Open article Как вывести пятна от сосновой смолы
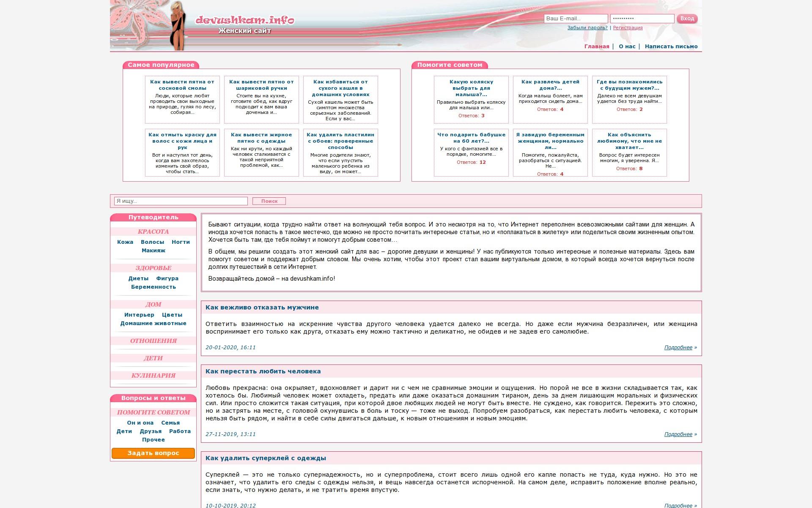812x508 pixels. coord(182,85)
